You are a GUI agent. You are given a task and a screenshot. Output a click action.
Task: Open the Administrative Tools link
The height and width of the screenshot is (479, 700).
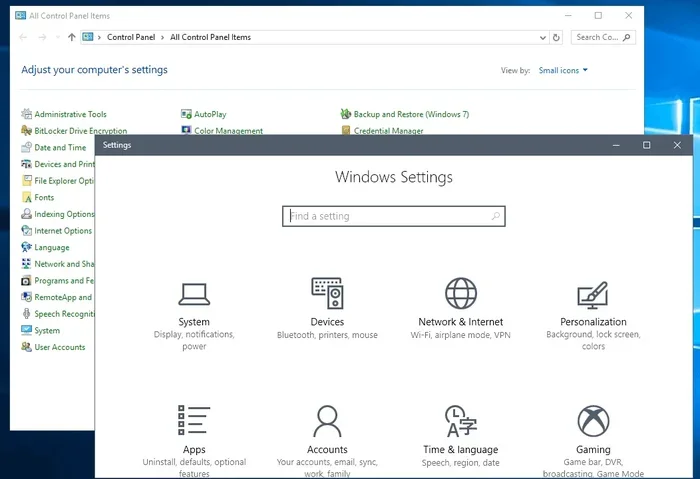coord(71,114)
